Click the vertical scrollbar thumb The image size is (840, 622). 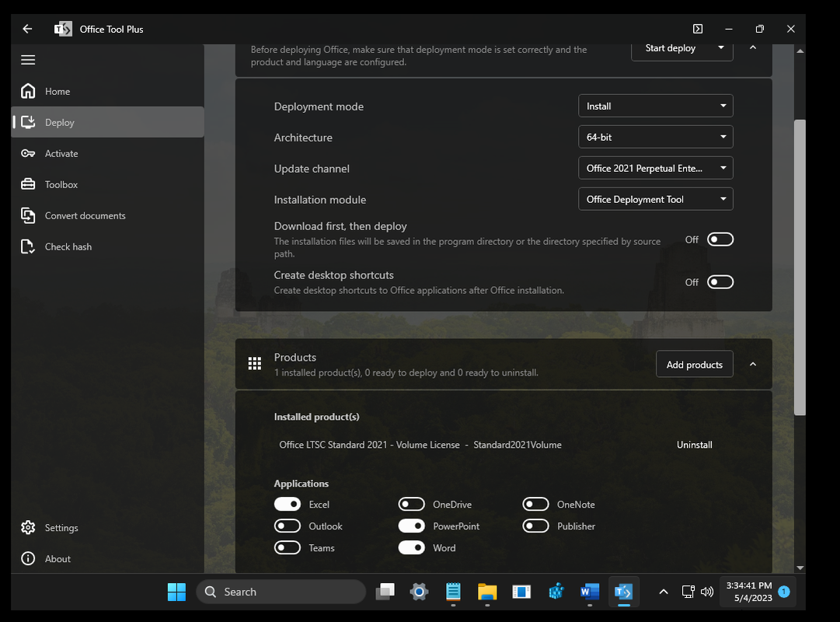(x=800, y=267)
